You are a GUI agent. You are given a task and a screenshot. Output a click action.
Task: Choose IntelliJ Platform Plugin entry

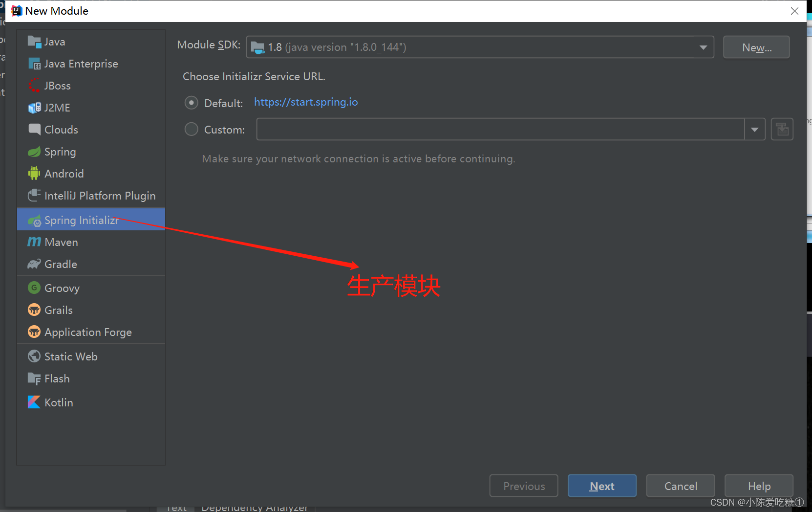point(91,196)
